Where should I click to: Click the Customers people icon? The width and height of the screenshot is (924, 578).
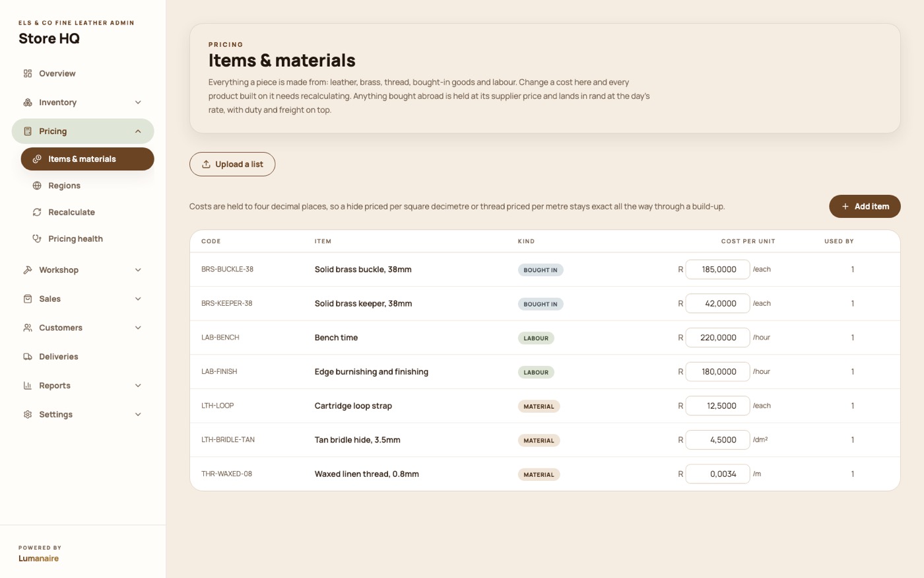[28, 328]
